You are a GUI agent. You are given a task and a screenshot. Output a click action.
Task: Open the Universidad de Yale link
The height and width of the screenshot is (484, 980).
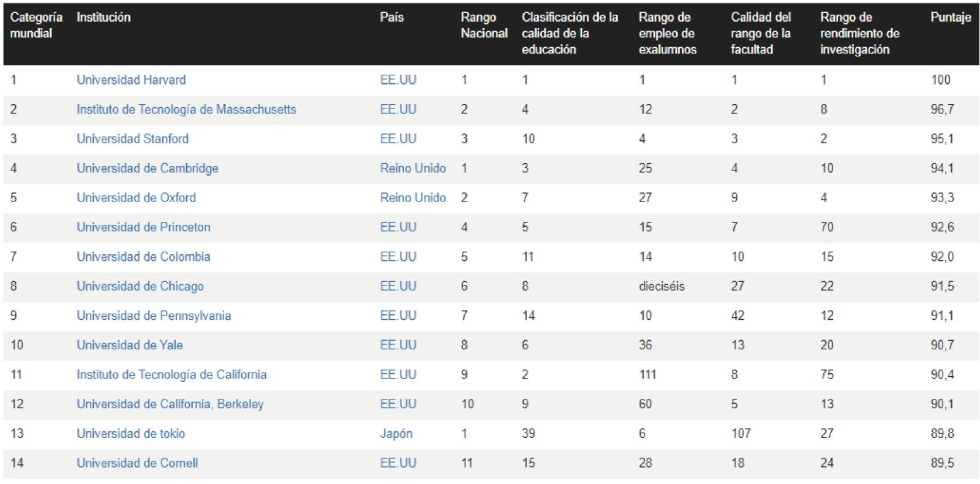point(129,345)
